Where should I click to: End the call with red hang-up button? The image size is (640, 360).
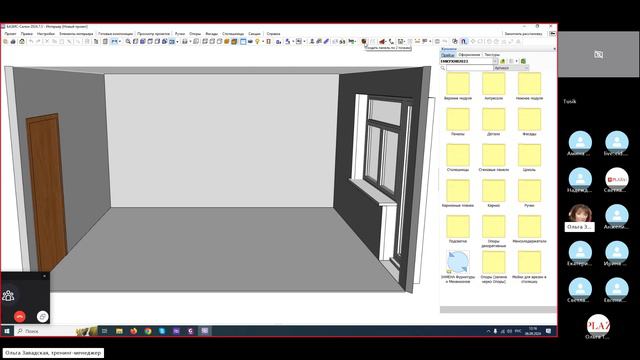pos(20,316)
